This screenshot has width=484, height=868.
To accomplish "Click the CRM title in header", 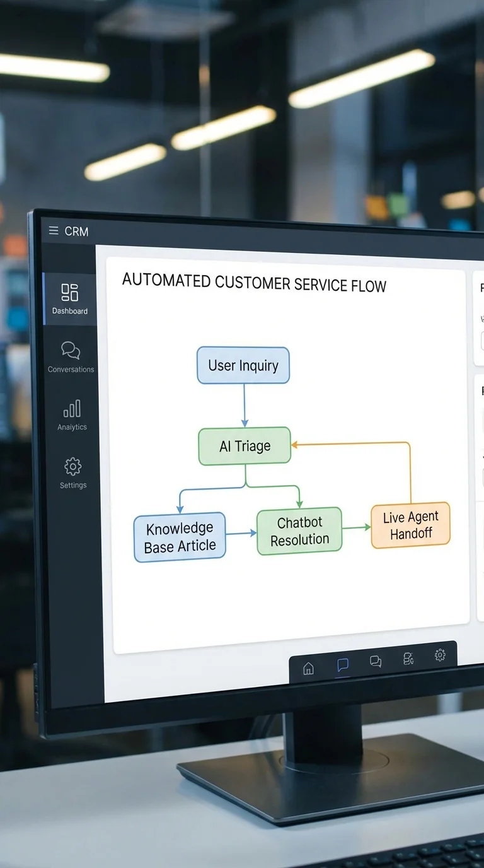I will (76, 232).
